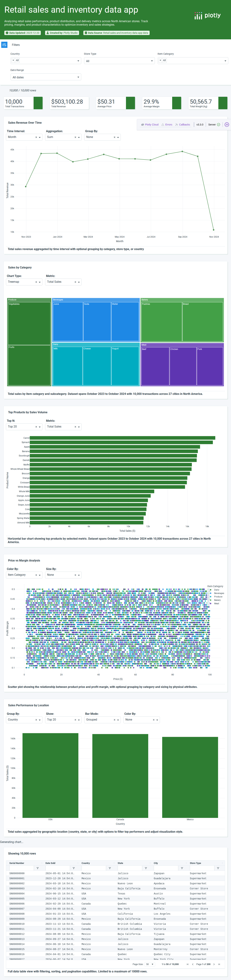Open filter menu for Date Sold column

(73, 868)
